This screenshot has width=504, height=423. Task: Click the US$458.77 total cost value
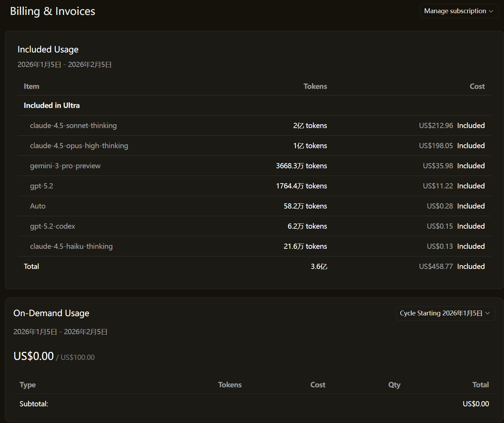coord(436,267)
